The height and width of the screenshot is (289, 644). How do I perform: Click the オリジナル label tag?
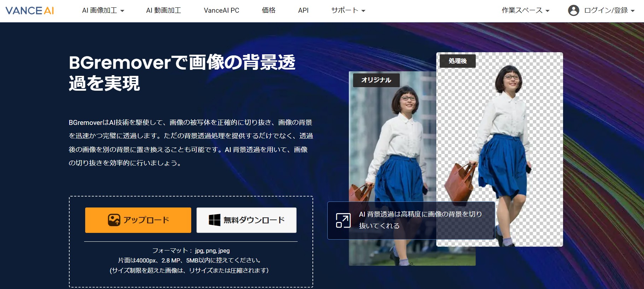pos(376,80)
